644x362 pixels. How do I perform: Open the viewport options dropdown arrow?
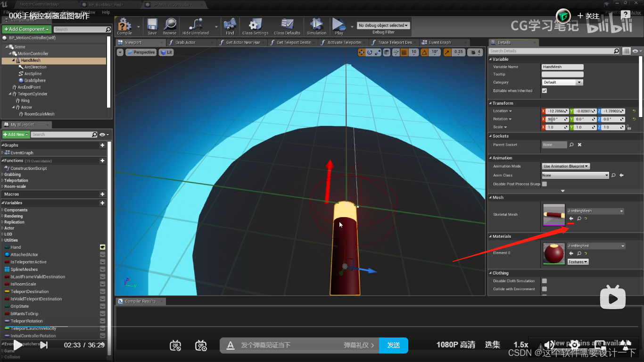120,52
